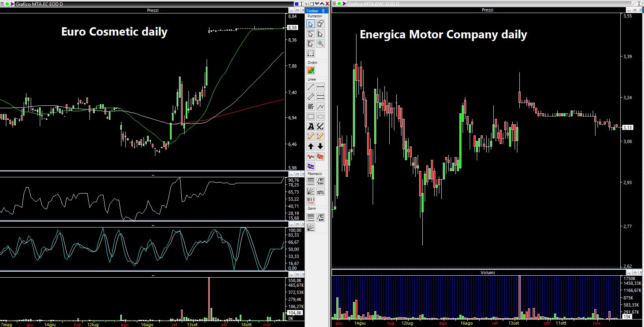The width and height of the screenshot is (644, 327).
Task: Click the up chevron in Euro Cosmetic title bar
Action: pyautogui.click(x=322, y=4)
